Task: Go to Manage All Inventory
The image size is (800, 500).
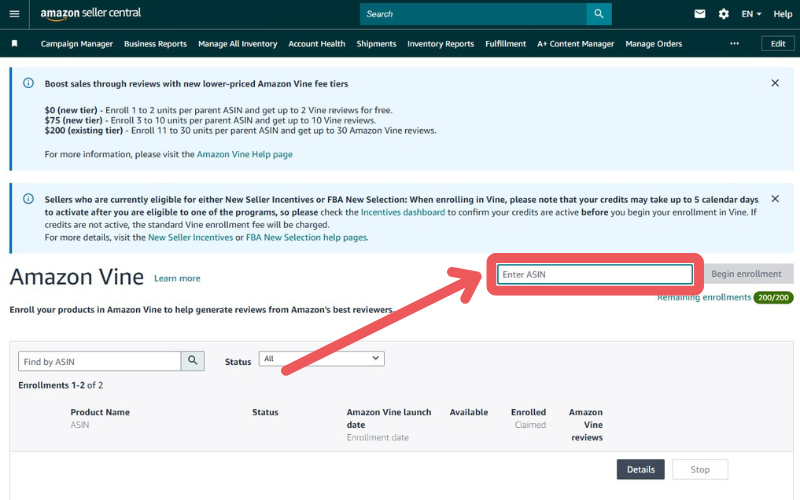Action: pos(237,44)
